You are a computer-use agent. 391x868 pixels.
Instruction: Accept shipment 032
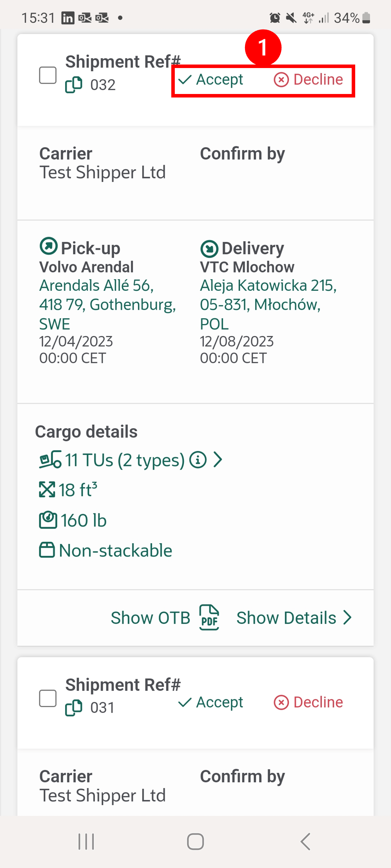point(211,80)
